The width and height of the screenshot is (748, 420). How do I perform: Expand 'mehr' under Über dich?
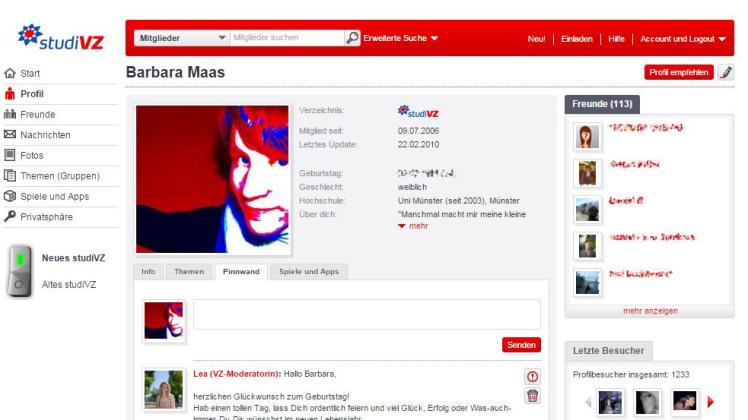coord(413,226)
